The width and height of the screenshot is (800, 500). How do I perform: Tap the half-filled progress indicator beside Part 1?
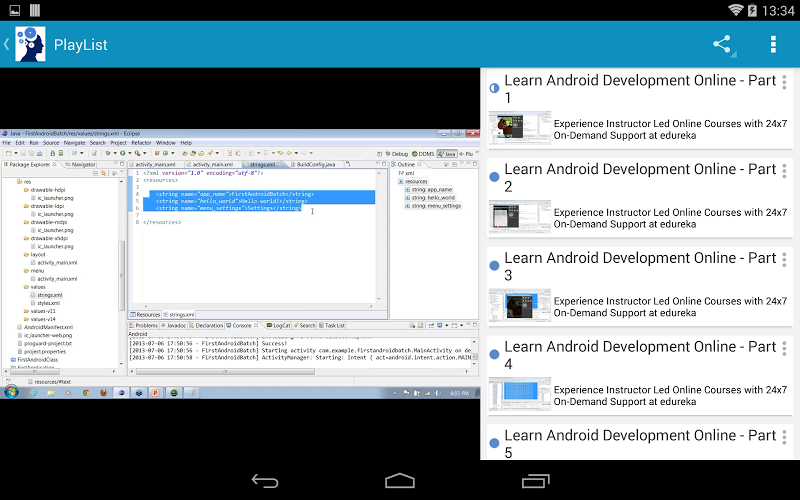pos(494,88)
